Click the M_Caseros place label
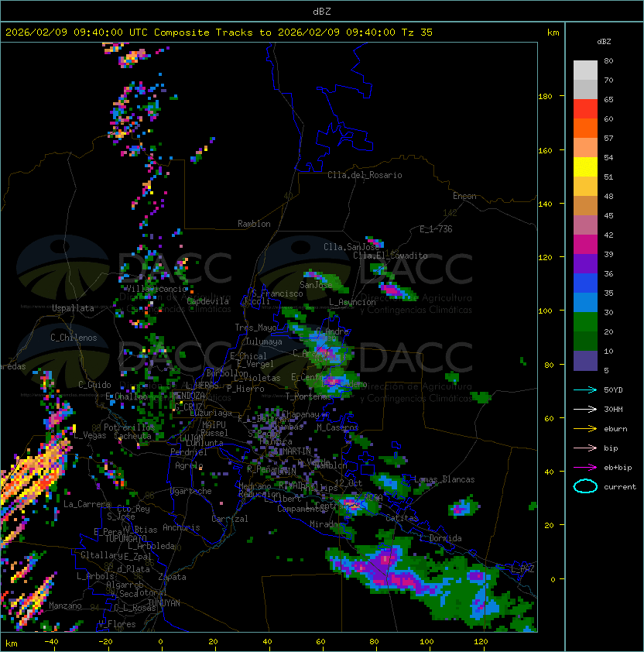This screenshot has height=652, width=644. tap(337, 427)
